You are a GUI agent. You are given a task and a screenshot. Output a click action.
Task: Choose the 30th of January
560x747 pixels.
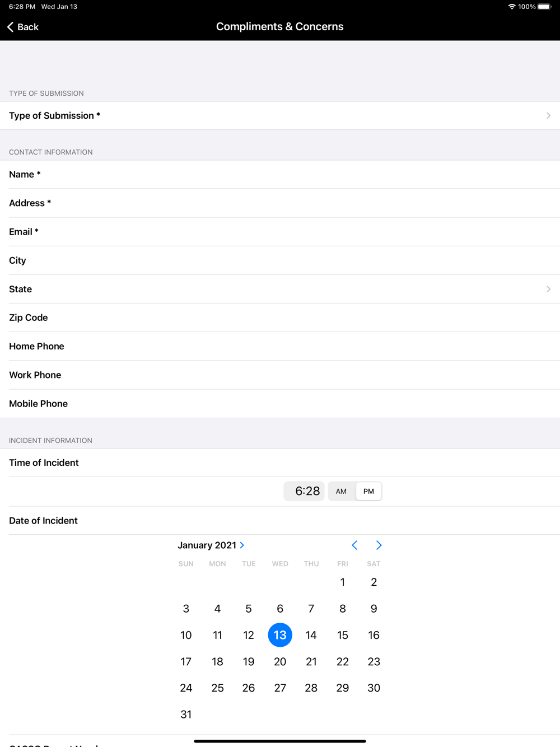point(374,688)
